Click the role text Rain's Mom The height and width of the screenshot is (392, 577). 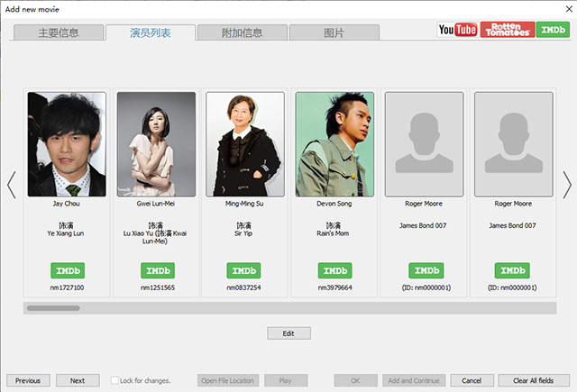pos(333,233)
